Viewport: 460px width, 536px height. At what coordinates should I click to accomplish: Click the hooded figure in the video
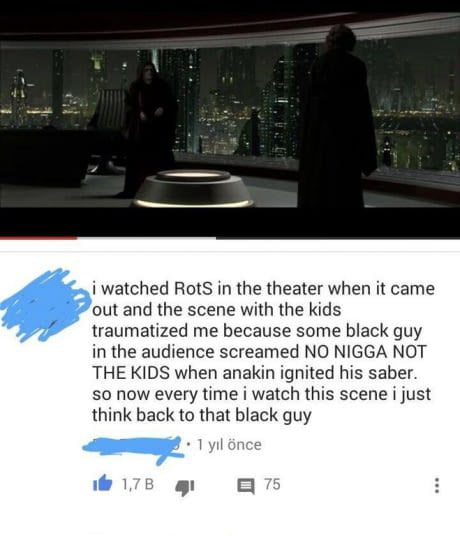(x=149, y=128)
